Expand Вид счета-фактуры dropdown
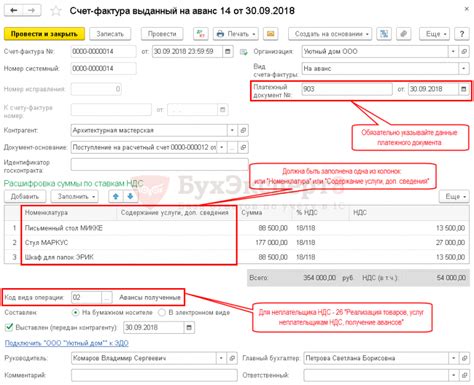Image resolution: width=474 pixels, height=385 pixels. pyautogui.click(x=464, y=69)
